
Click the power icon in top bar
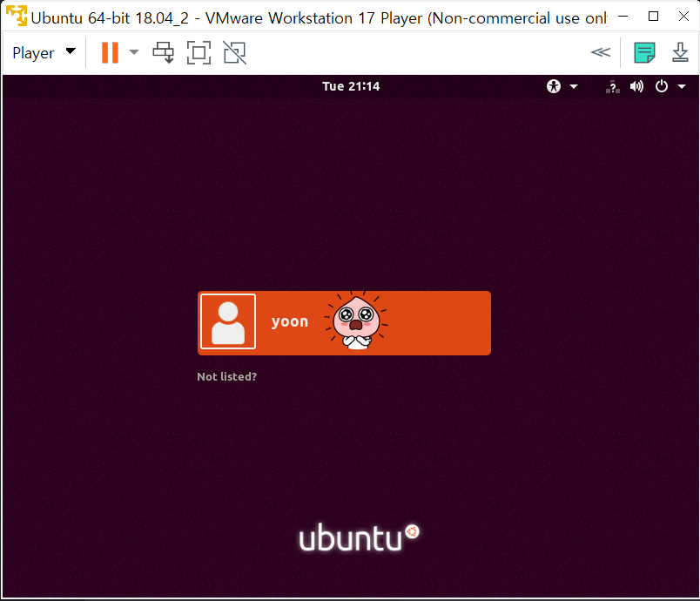point(662,86)
